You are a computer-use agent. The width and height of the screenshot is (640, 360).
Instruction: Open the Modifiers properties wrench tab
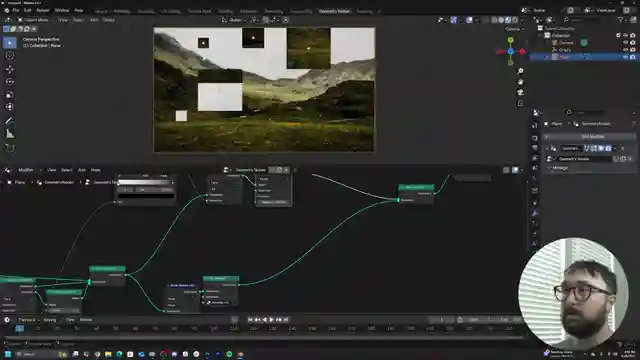535,213
